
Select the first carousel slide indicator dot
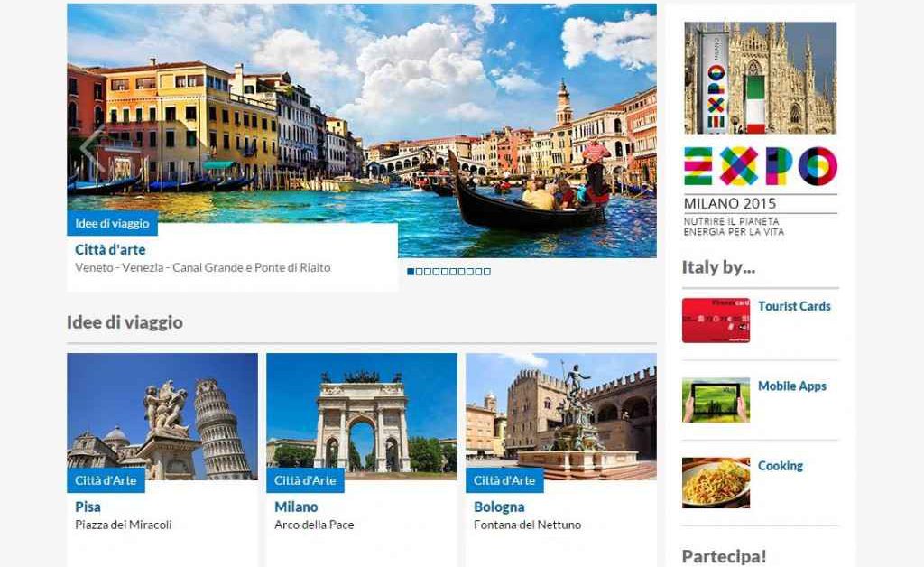pos(411,272)
